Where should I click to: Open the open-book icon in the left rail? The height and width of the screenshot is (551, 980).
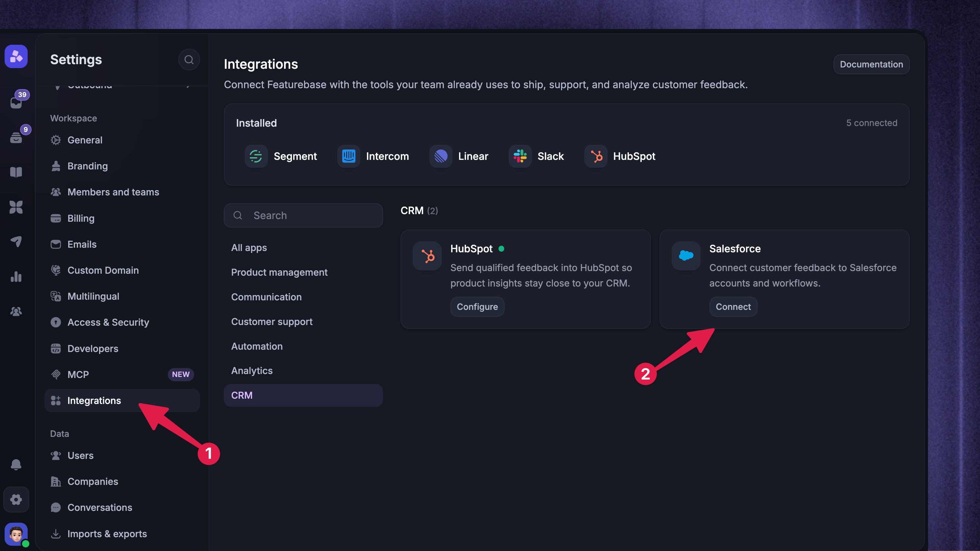pyautogui.click(x=16, y=172)
